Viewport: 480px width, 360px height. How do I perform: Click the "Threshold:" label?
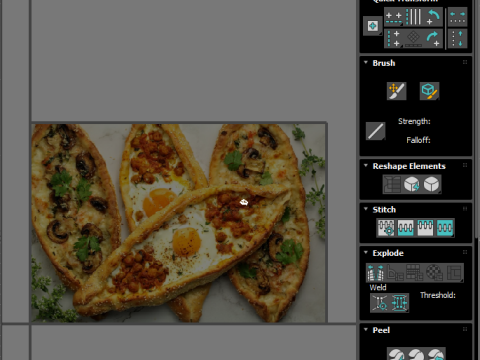coord(438,295)
